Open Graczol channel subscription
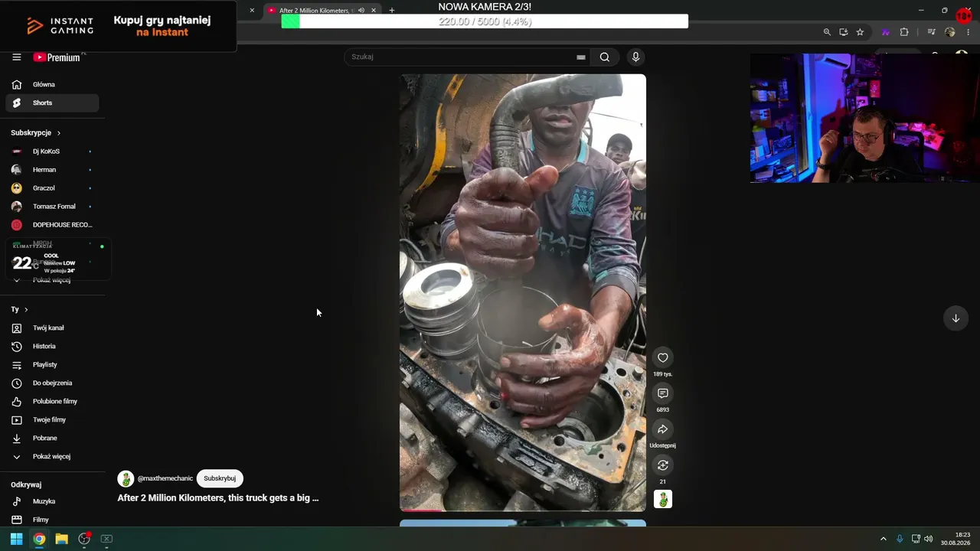 (52, 188)
